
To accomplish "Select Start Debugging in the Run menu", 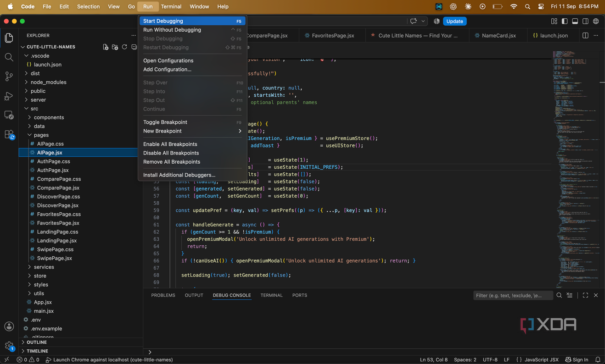I will (192, 21).
